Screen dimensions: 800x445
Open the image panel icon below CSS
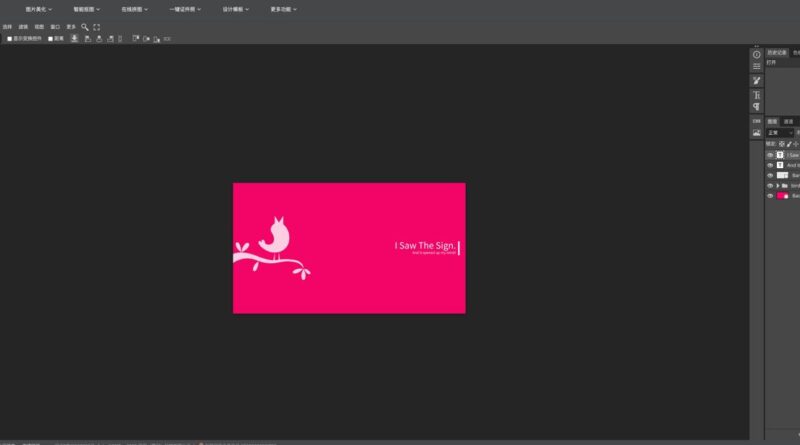coord(756,132)
